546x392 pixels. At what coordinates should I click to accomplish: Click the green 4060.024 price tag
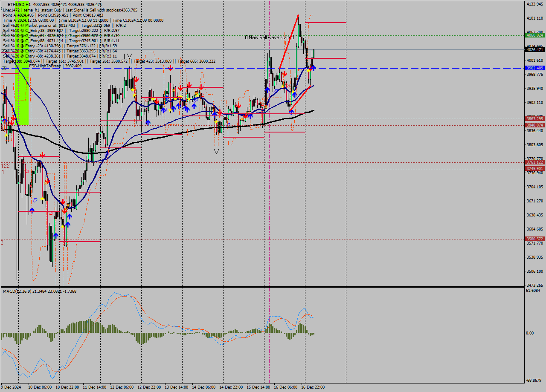[534, 35]
